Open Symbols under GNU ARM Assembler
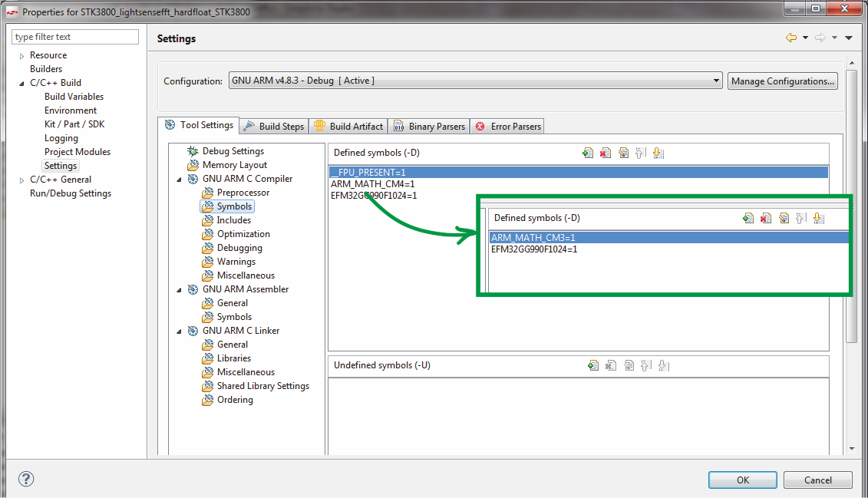The height and width of the screenshot is (498, 868). tap(234, 317)
